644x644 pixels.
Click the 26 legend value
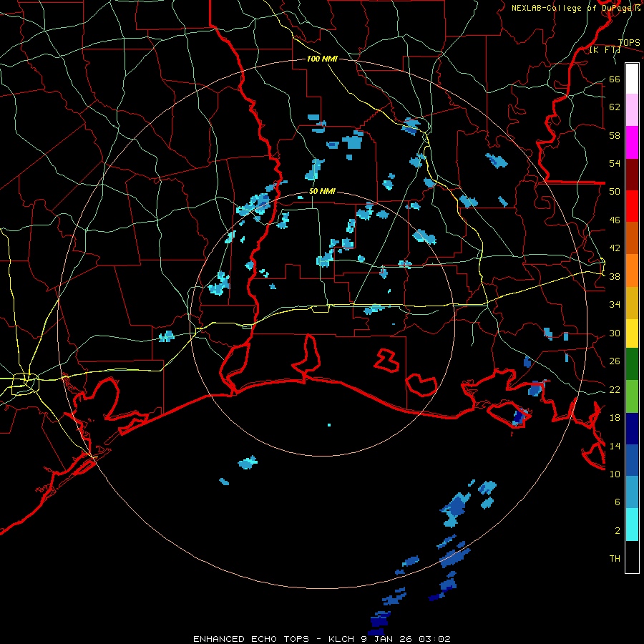615,361
